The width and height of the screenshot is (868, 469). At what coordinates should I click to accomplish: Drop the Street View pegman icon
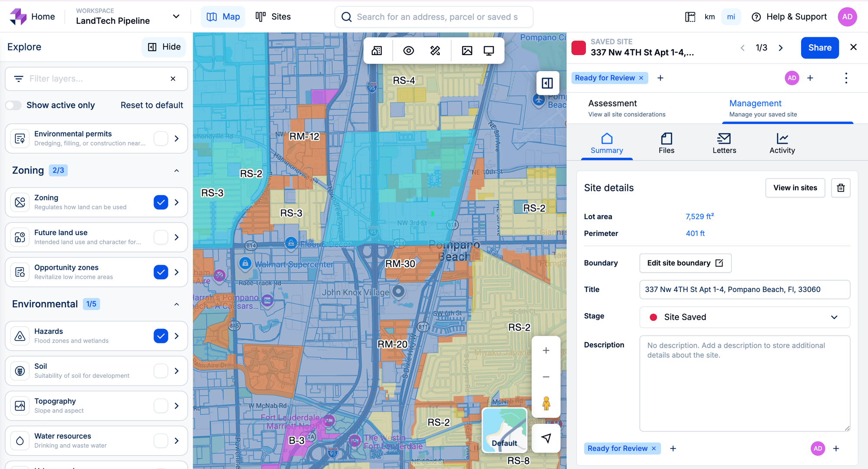tap(546, 403)
